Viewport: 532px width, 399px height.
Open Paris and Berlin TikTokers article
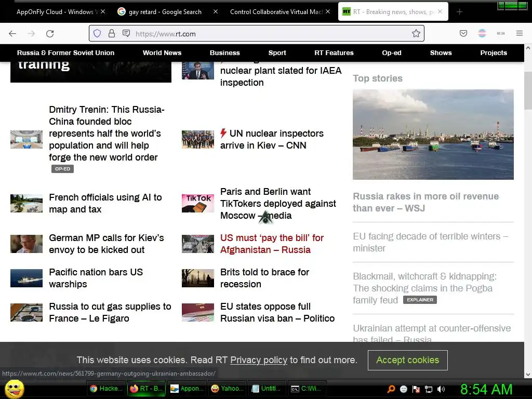pos(278,203)
